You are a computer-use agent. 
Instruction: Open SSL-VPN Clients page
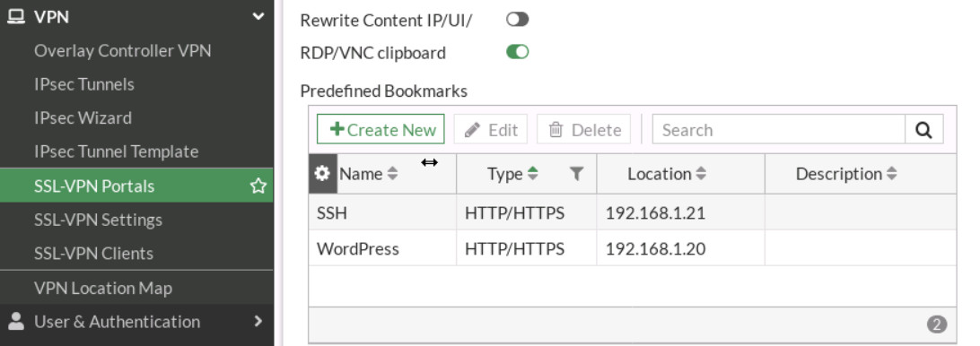point(93,254)
